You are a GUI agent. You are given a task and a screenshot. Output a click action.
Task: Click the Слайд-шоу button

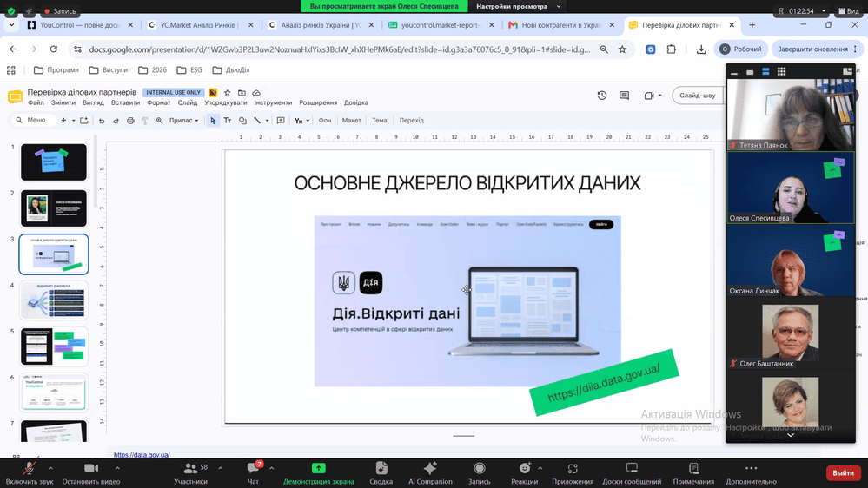point(698,96)
